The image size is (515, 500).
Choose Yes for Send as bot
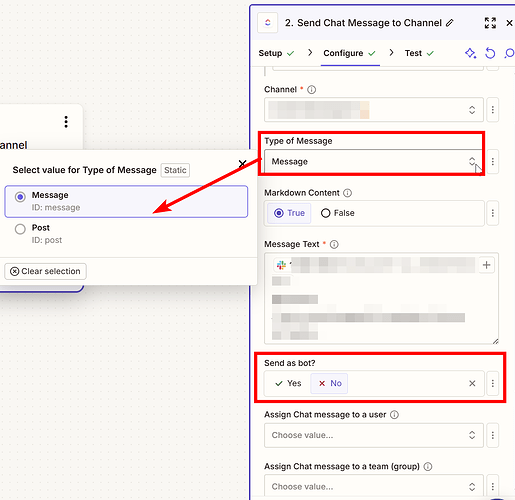(x=288, y=383)
